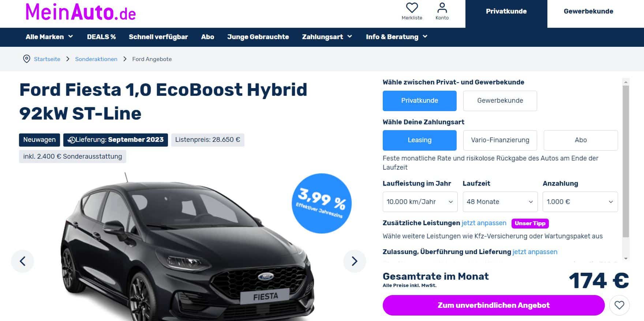Click the delivery clock icon in badge
The image size is (644, 321).
click(x=71, y=140)
